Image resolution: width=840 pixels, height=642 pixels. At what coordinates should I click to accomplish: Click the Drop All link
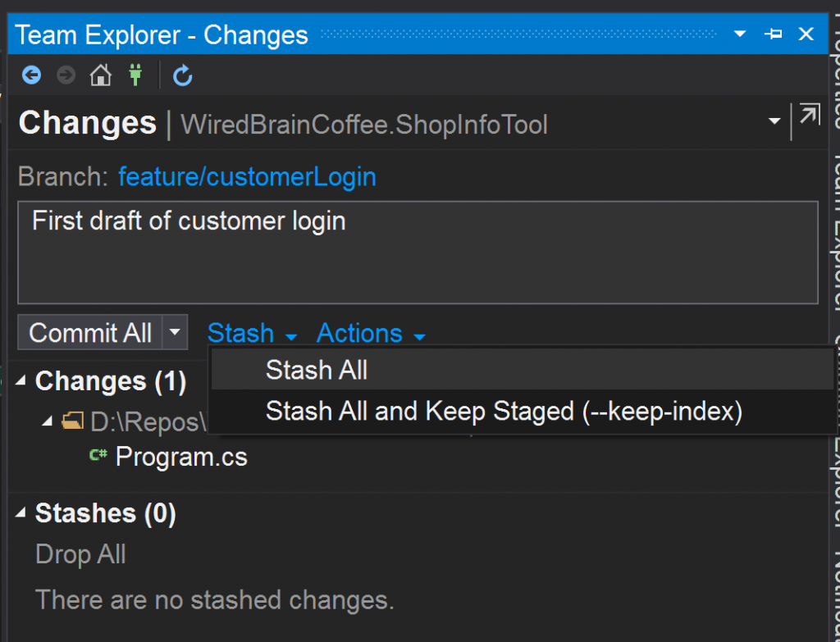[80, 554]
